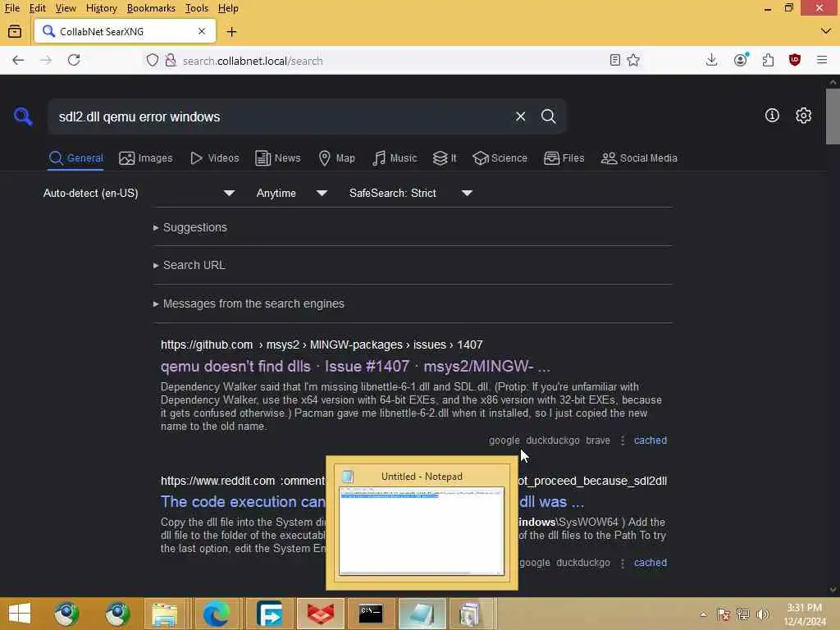Image resolution: width=840 pixels, height=630 pixels.
Task: Submit the search with the magnifier button
Action: (548, 116)
